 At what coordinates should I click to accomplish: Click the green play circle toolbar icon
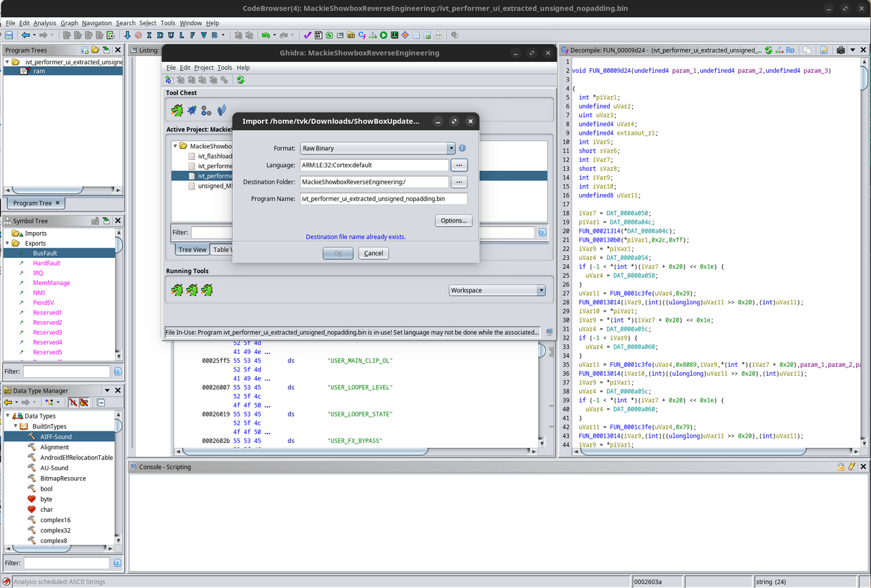tap(384, 35)
